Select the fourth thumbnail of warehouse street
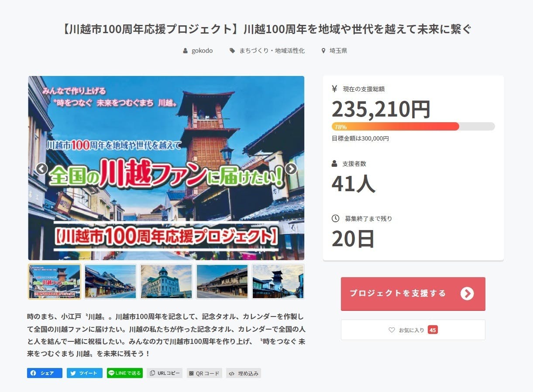The height and width of the screenshot is (392, 533). point(222,282)
